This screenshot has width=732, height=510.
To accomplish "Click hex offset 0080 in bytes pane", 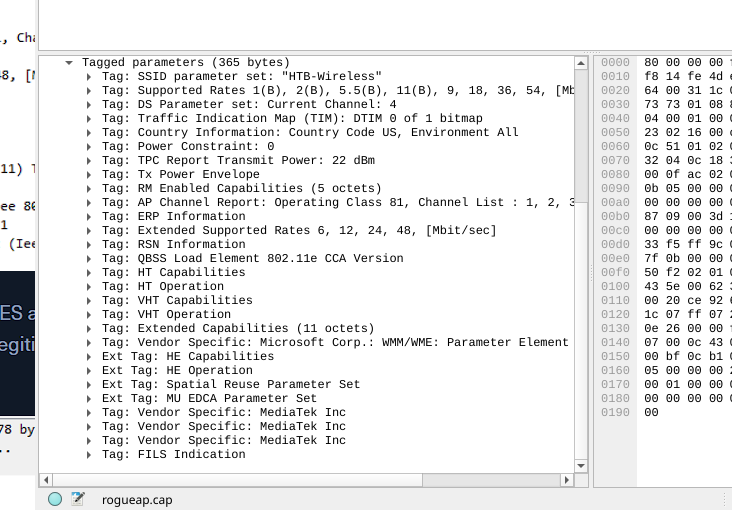I will (x=615, y=175).
